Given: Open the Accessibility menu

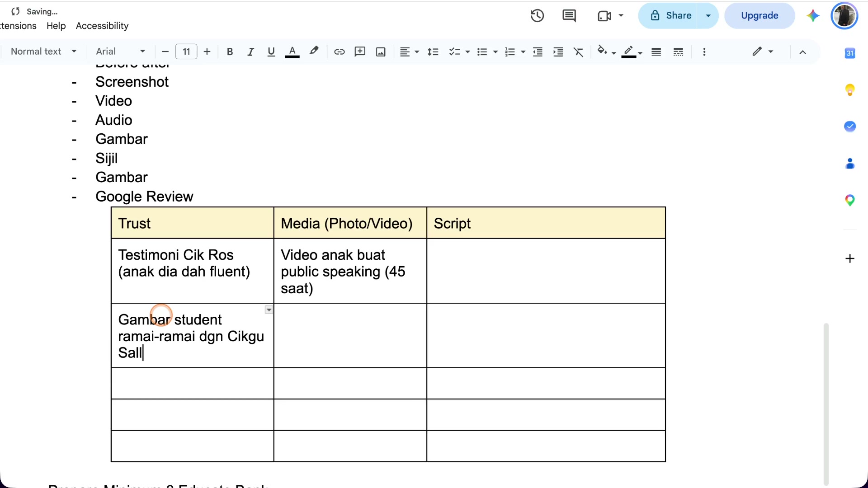Looking at the screenshot, I should click(102, 26).
